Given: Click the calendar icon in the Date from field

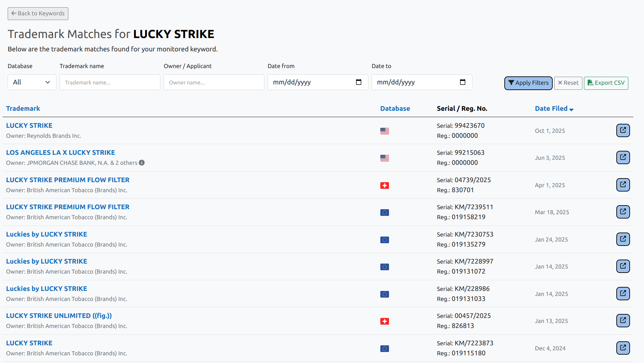Looking at the screenshot, I should click(359, 82).
